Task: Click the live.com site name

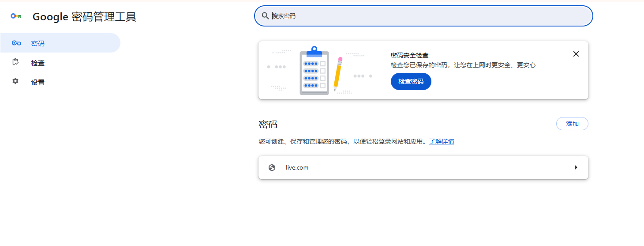Action: pos(297,167)
